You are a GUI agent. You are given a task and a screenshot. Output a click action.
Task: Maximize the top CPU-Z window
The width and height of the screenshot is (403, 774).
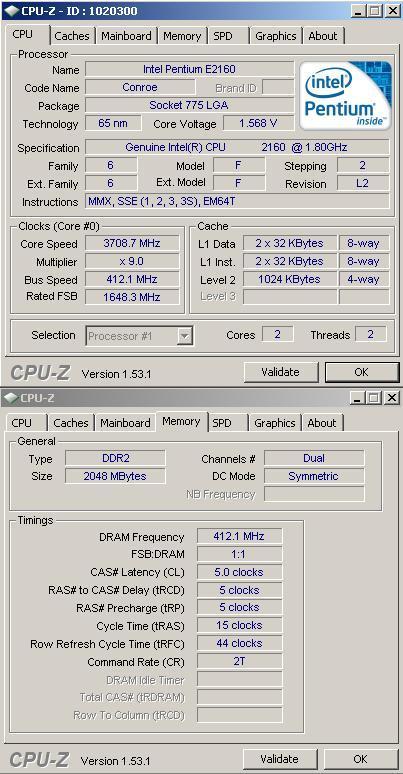click(374, 11)
